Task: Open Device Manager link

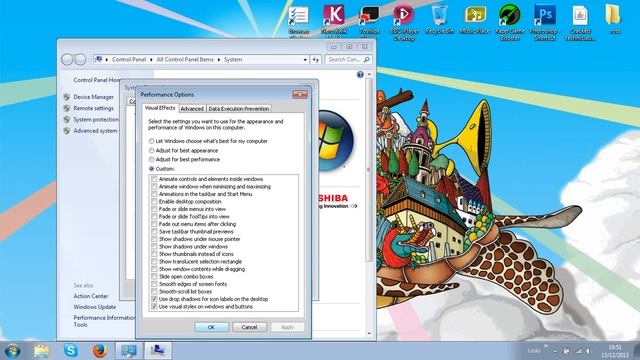Action: pos(93,97)
